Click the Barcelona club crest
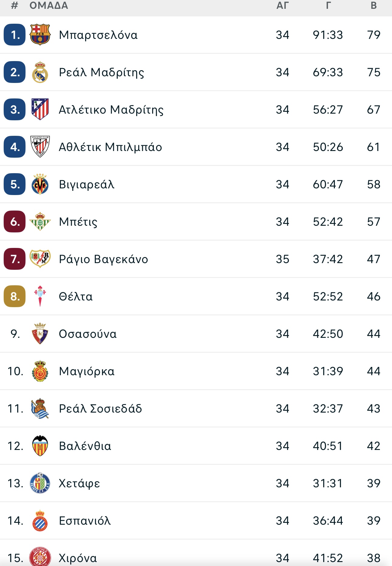The image size is (392, 566). click(40, 35)
